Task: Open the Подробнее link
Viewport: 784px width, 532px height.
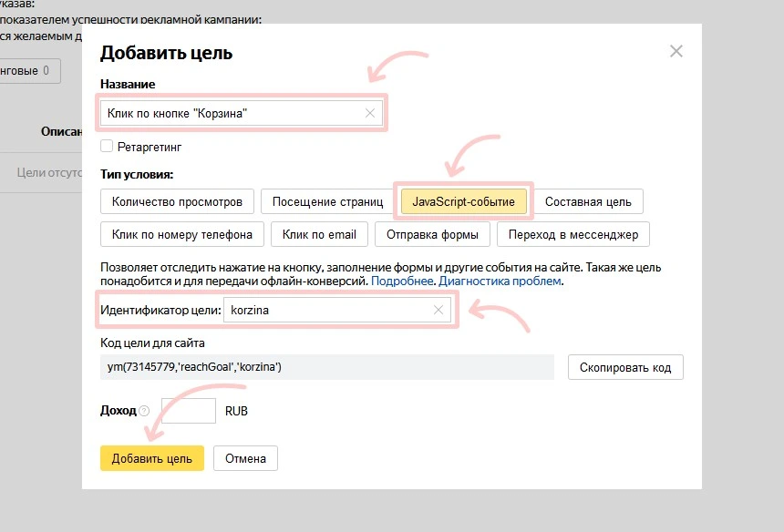Action: click(x=402, y=282)
